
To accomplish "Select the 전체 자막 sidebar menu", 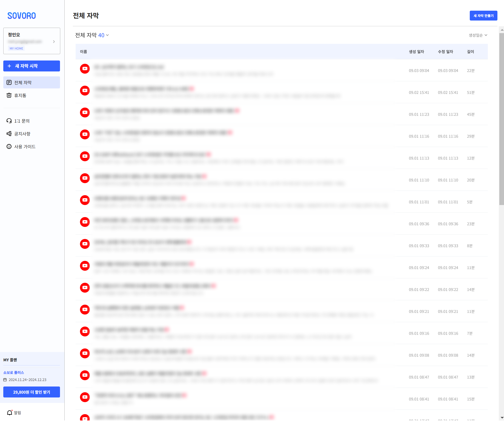I will point(31,82).
